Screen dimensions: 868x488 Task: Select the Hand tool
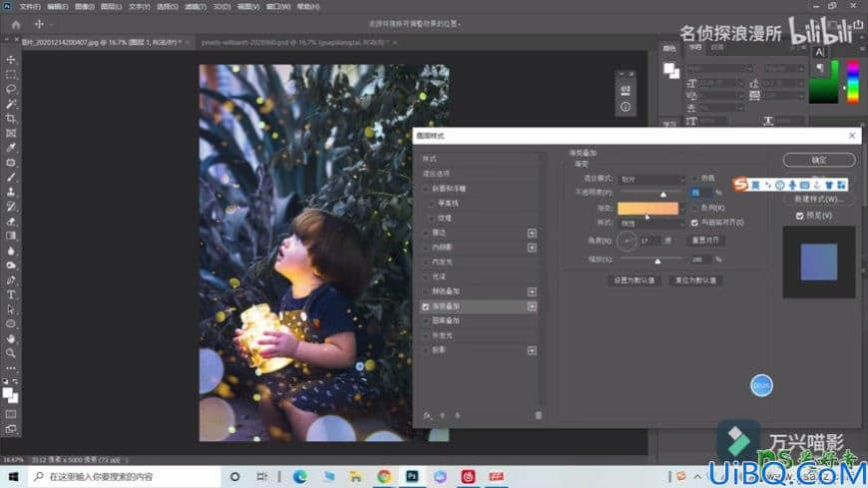(x=11, y=338)
